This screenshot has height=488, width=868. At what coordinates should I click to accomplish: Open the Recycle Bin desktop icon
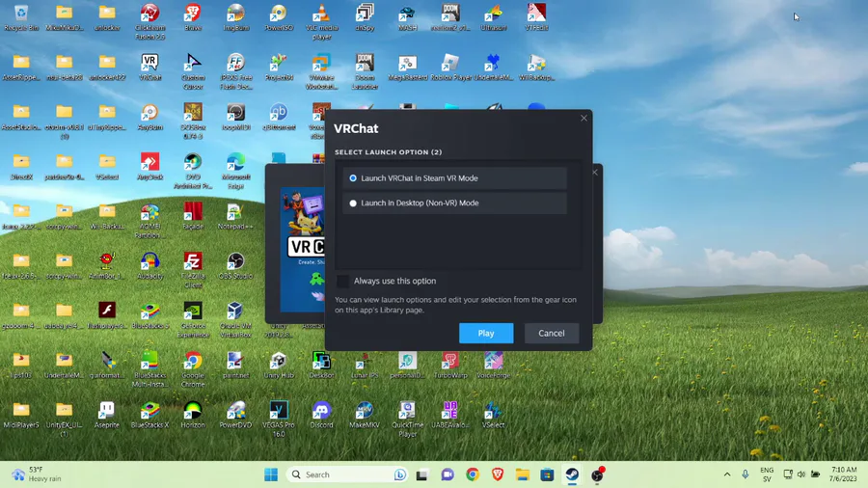pos(21,17)
